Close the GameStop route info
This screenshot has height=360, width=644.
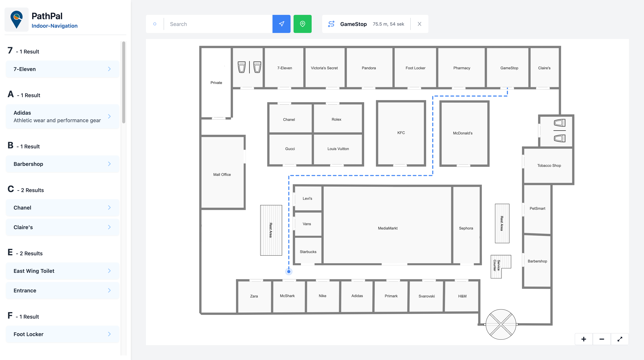click(419, 24)
